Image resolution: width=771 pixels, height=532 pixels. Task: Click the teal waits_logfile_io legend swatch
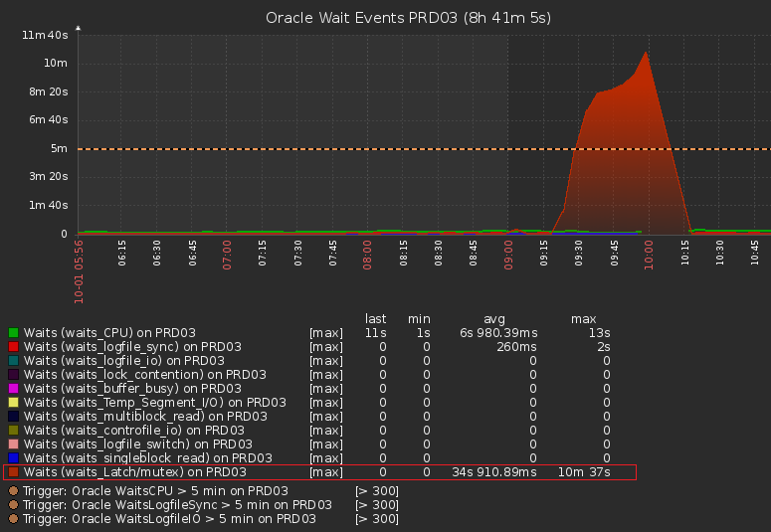13,360
